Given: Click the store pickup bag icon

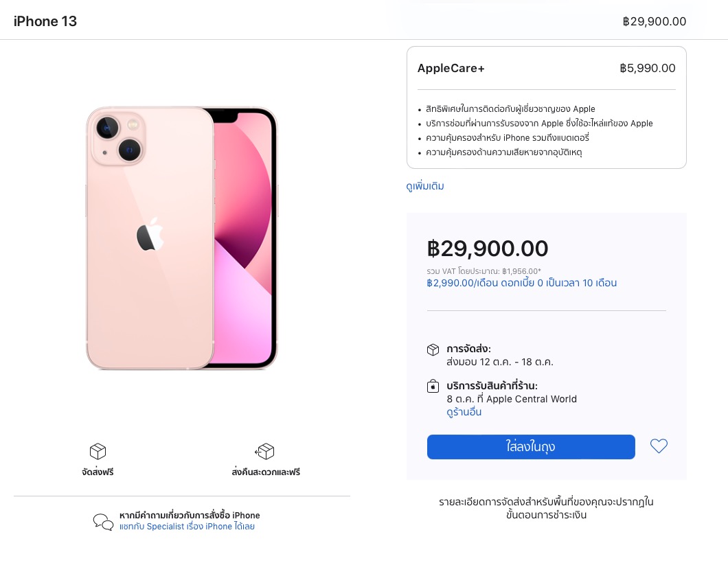Looking at the screenshot, I should 433,386.
